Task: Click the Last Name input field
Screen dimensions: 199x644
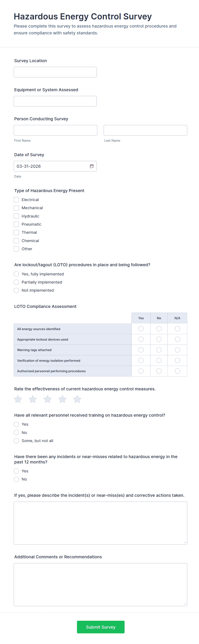Action: coord(145,130)
